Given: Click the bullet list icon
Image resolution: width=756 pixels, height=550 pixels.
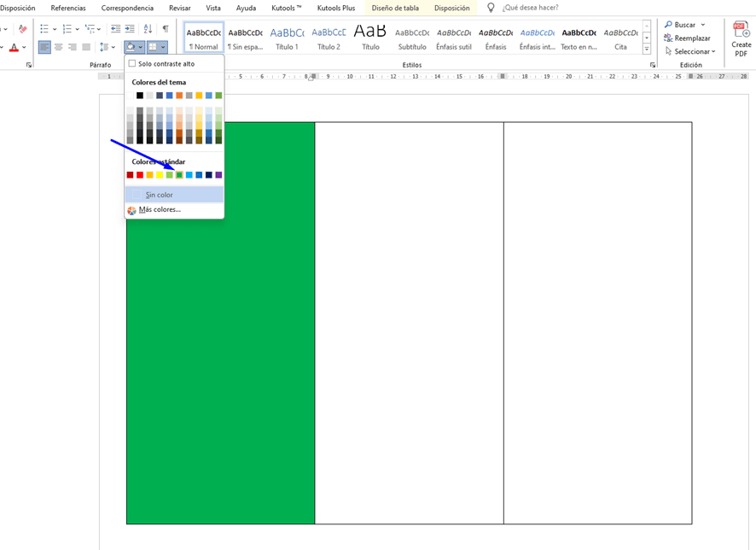Looking at the screenshot, I should [44, 29].
